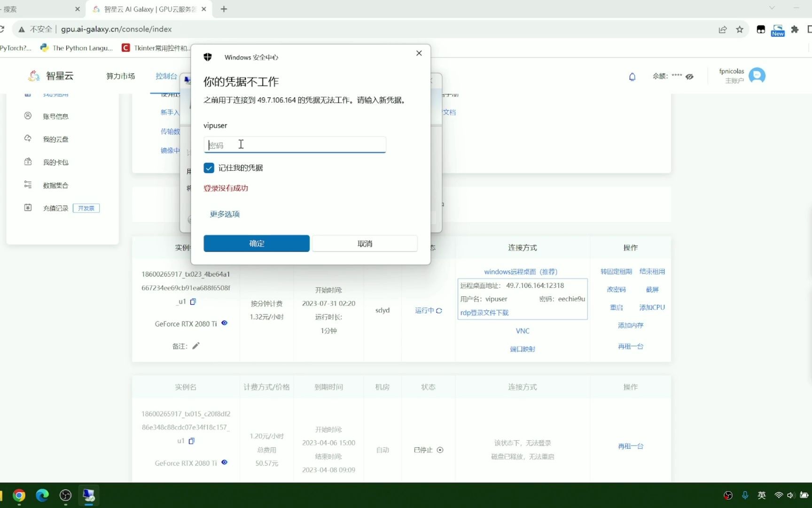Click the Windows Security shield icon
The width and height of the screenshot is (812, 508).
[x=208, y=57]
